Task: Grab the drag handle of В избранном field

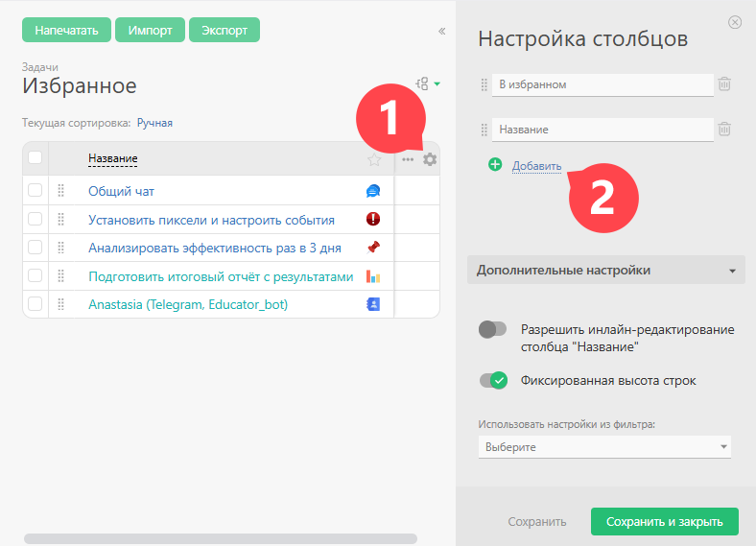Action: (484, 84)
